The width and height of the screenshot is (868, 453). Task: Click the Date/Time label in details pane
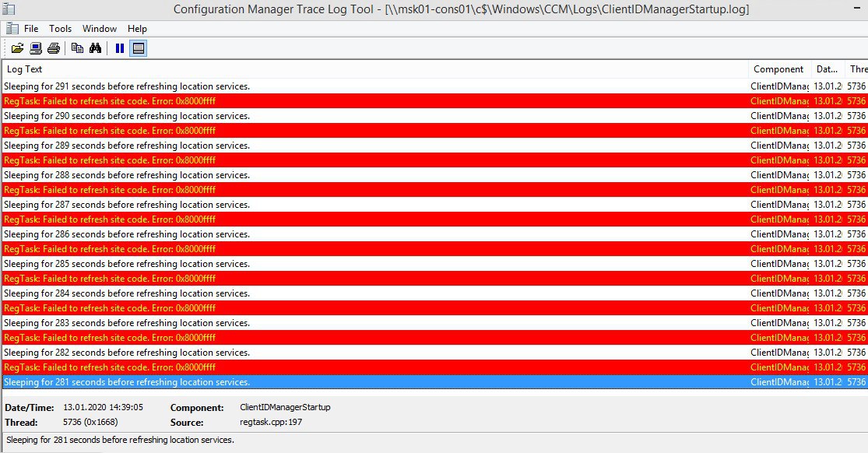[30, 408]
